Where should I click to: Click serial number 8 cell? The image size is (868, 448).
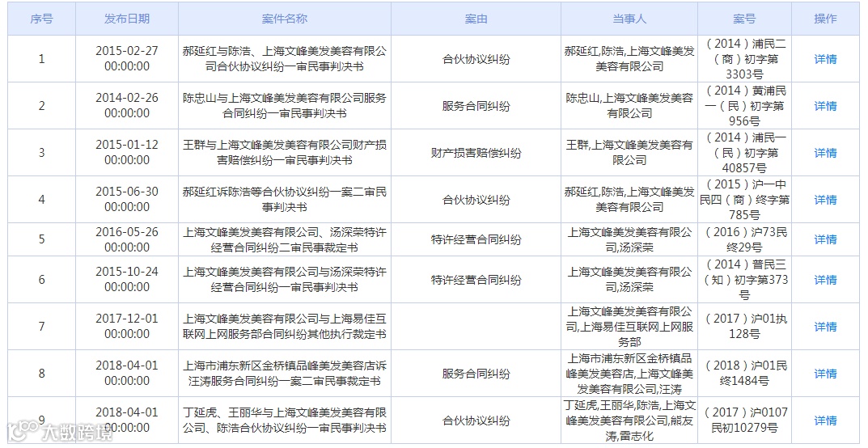(41, 374)
